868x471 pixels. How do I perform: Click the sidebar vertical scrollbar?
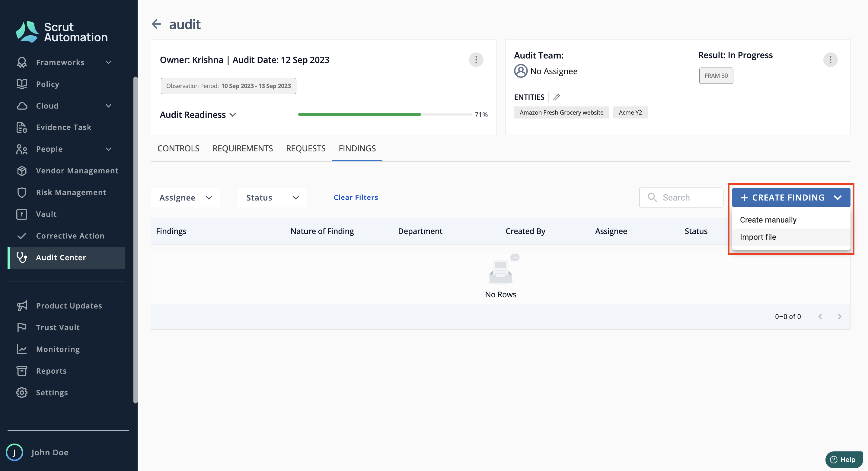point(136,240)
